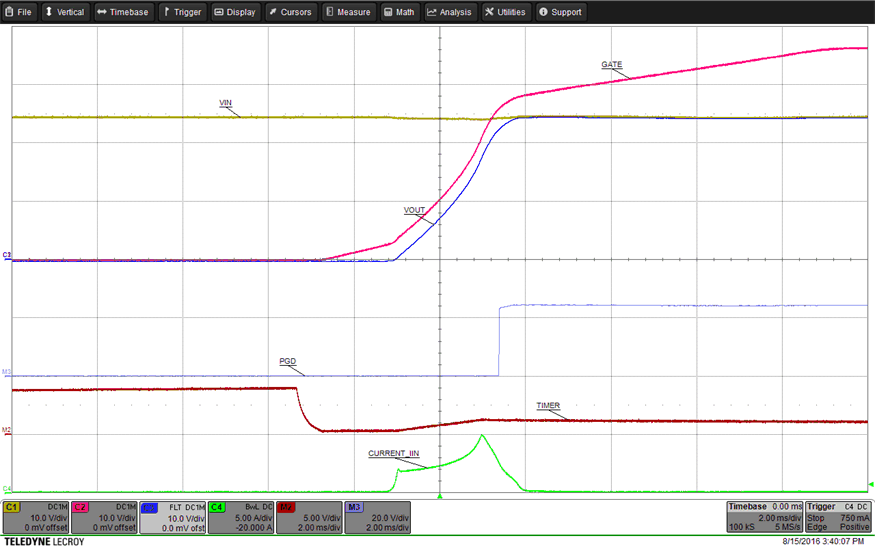The width and height of the screenshot is (875, 547).
Task: Open the Vertical menu
Action: coord(64,12)
